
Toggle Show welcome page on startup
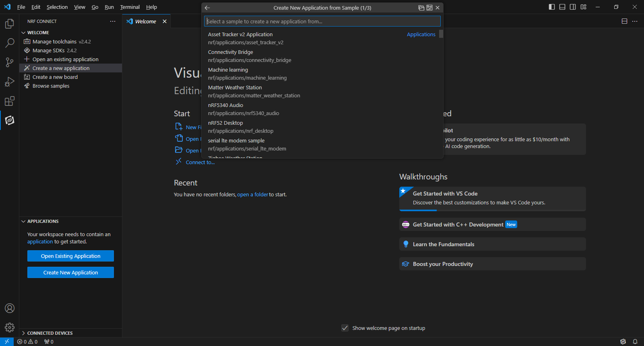point(345,328)
